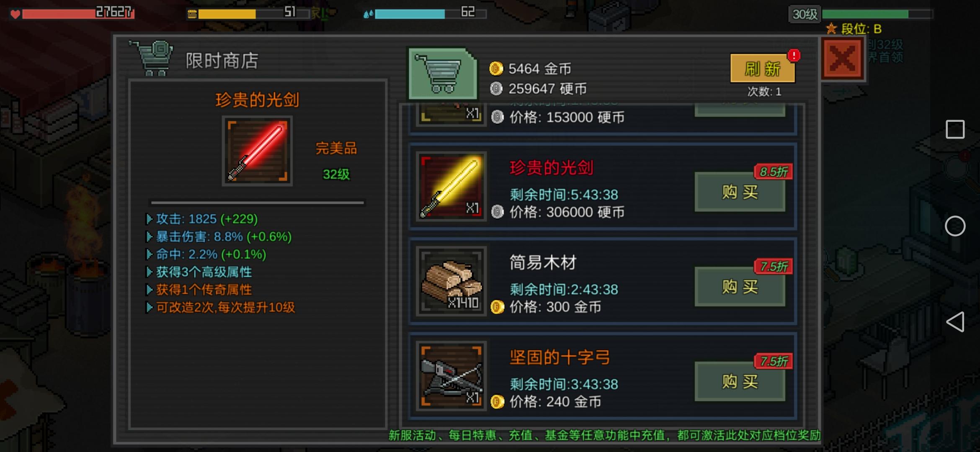Buy the 简易木材 for 300 gold
The image size is (980, 452).
(740, 287)
